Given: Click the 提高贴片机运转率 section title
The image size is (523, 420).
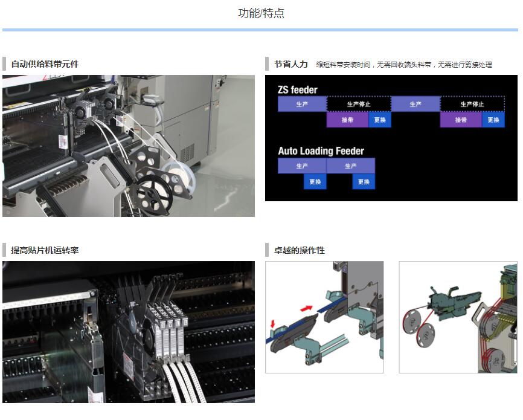Looking at the screenshot, I should (45, 250).
